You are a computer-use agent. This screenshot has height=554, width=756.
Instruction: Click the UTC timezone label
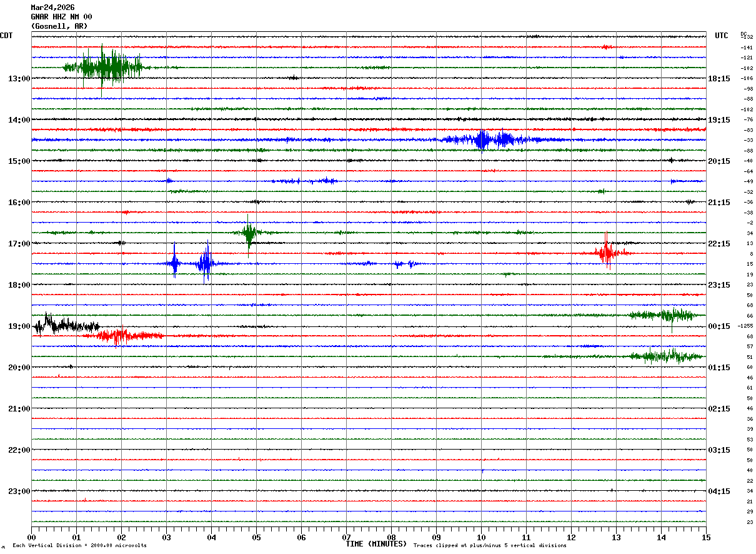tap(722, 36)
